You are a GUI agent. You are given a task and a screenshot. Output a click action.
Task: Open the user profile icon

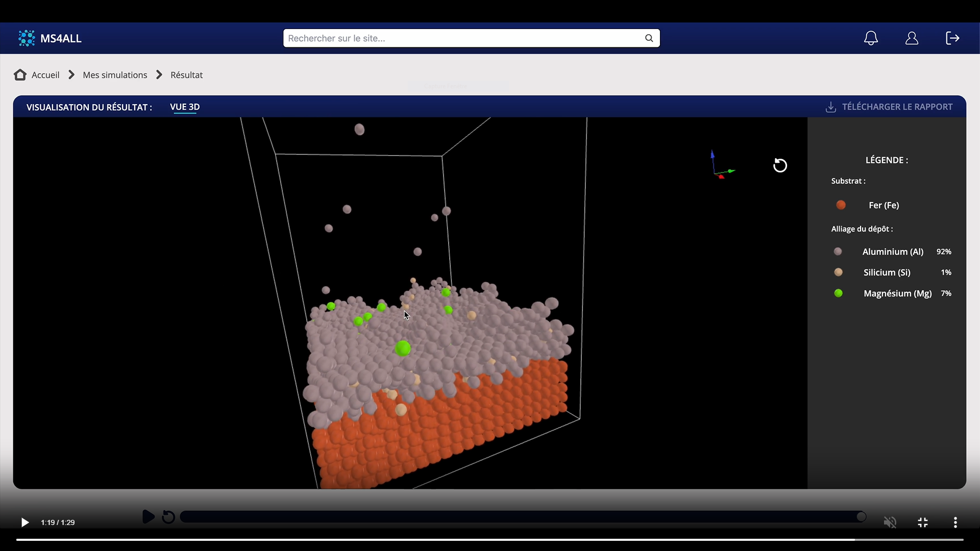(912, 38)
